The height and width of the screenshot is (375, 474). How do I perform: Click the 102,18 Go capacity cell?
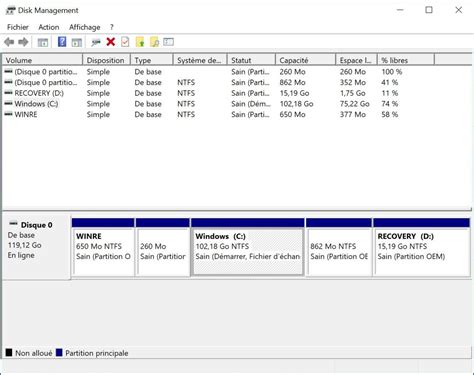tap(296, 104)
